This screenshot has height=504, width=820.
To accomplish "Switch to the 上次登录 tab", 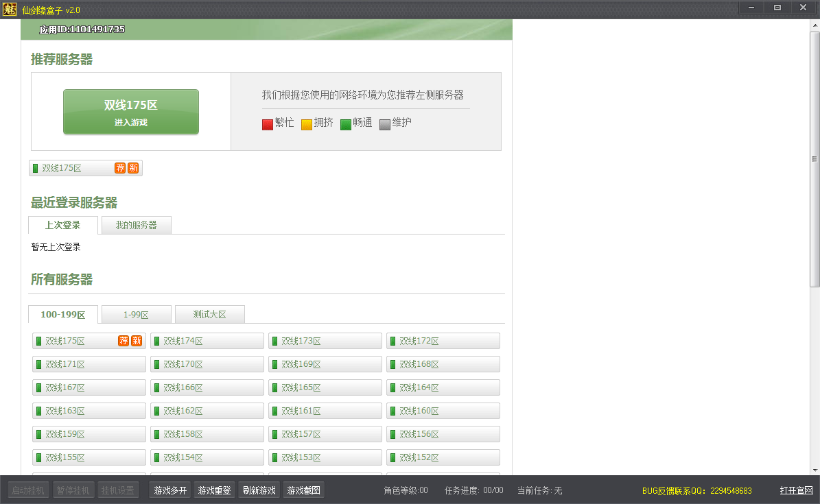I will [x=62, y=226].
